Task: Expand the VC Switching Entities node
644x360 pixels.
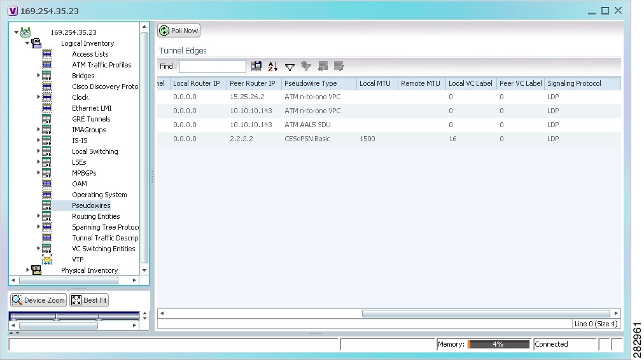Action: (38, 248)
